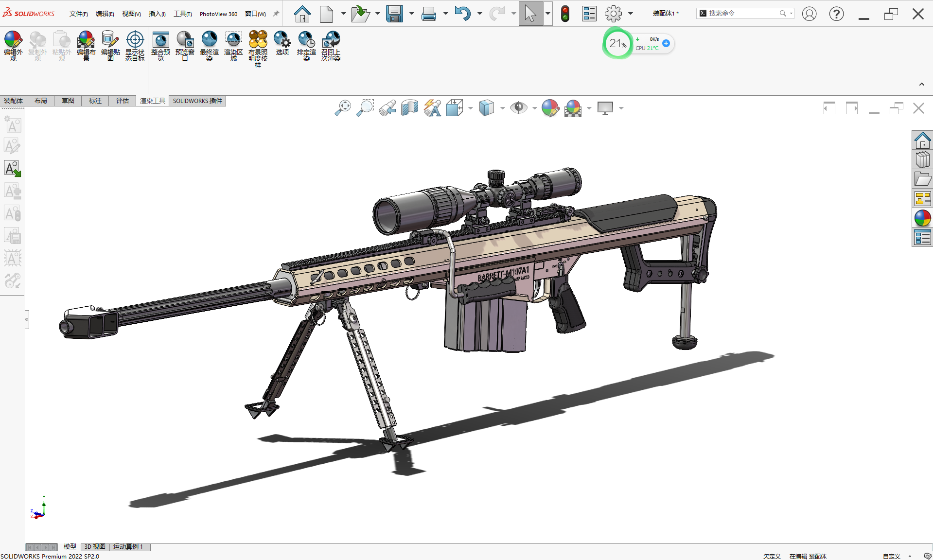Open View Settings monitor dropdown
The width and height of the screenshot is (933, 560).
coord(621,108)
